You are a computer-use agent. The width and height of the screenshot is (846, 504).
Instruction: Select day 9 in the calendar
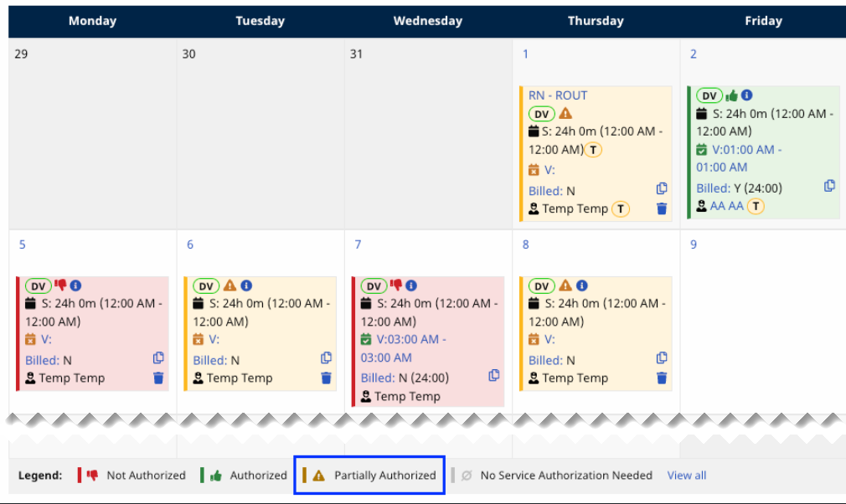click(694, 244)
